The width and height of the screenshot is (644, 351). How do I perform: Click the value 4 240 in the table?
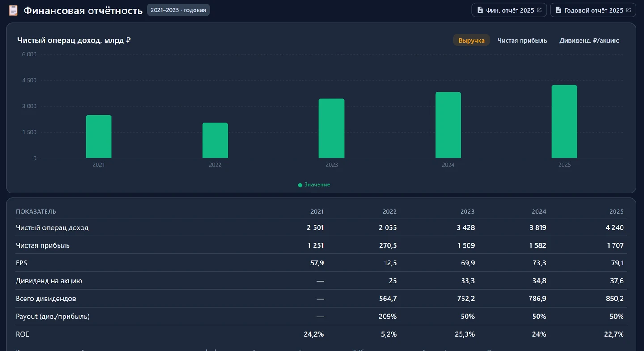click(x=614, y=227)
